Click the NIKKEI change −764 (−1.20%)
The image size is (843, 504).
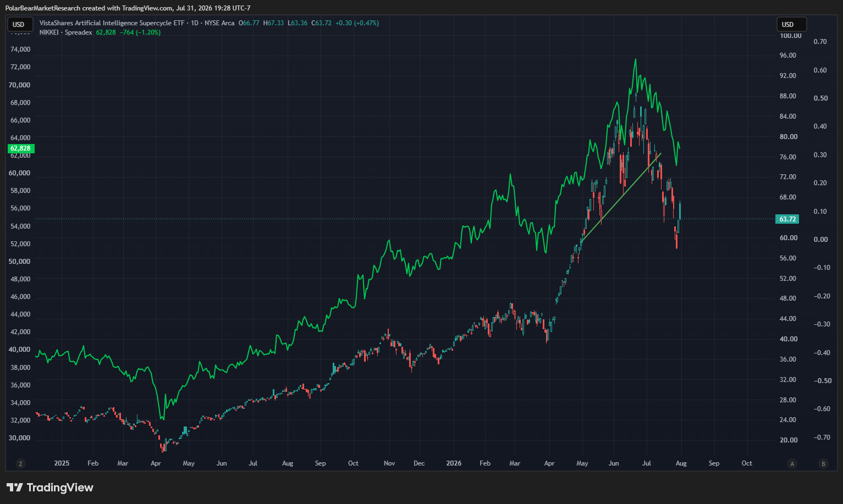(140, 32)
